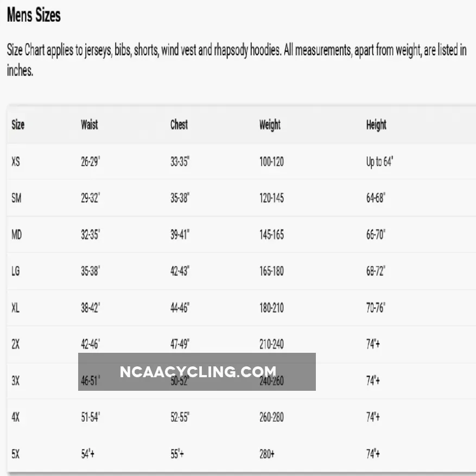Select the 280+ weight value
The height and width of the screenshot is (476, 476).
[x=267, y=454]
